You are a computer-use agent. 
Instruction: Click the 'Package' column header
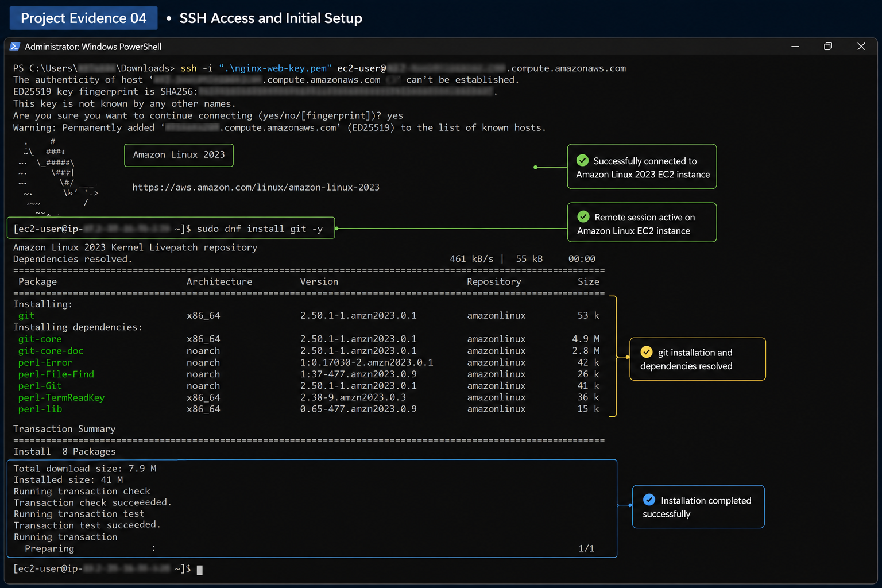(38, 282)
